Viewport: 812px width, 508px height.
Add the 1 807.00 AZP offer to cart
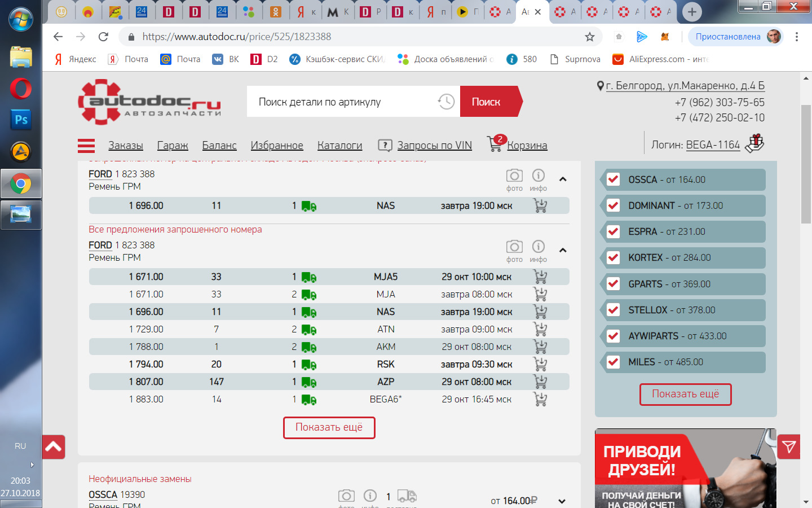tap(540, 382)
